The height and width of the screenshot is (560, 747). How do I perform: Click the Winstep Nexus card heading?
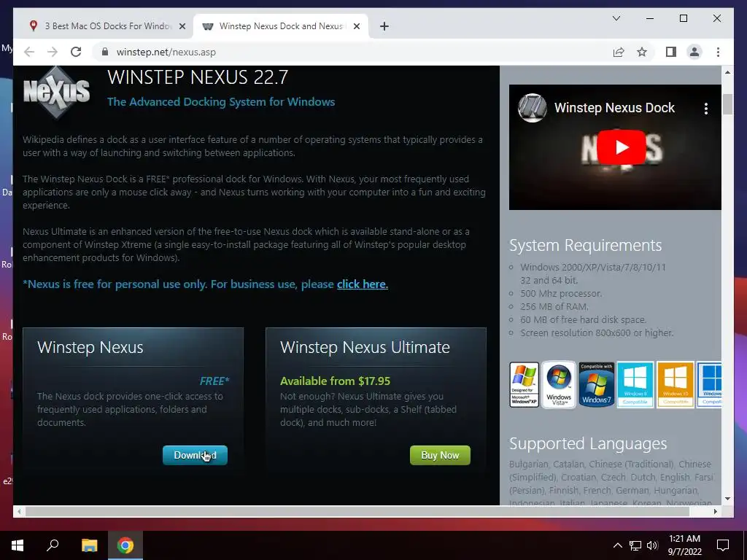tap(90, 347)
